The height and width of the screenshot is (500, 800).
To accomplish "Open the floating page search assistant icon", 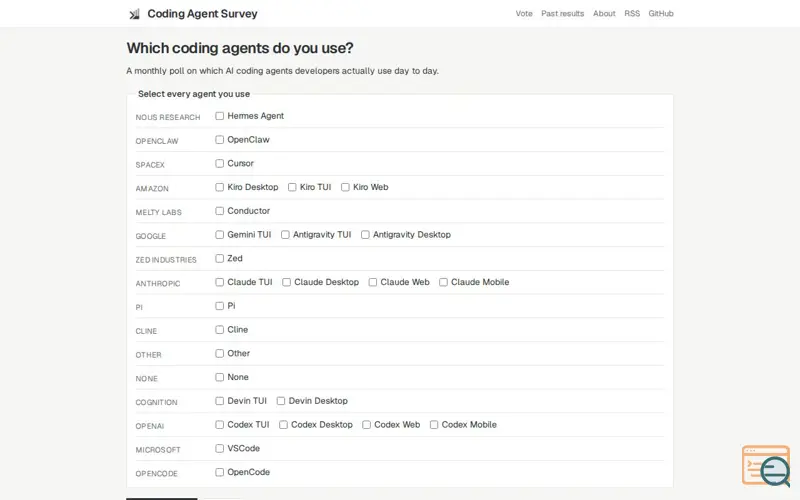I will (x=766, y=466).
